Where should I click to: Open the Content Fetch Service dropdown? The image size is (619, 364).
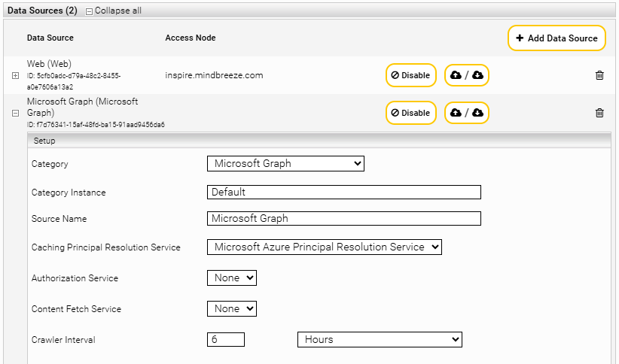click(232, 308)
